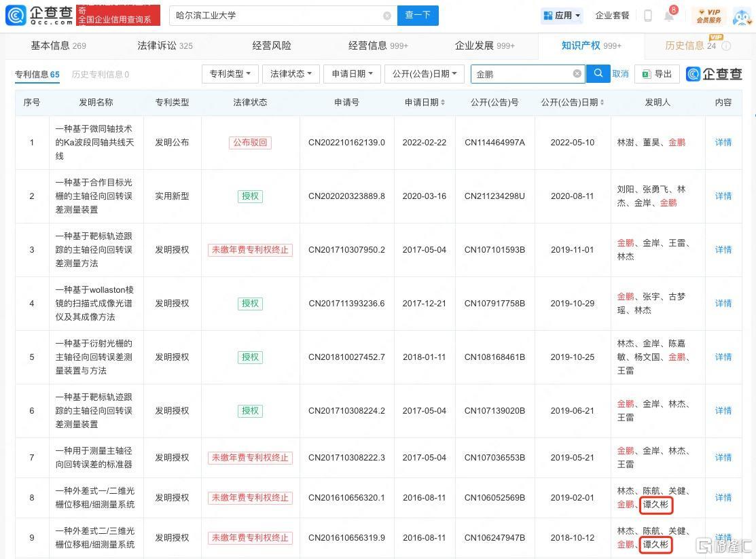Image resolution: width=756 pixels, height=559 pixels.
Task: Click the 导出 export button
Action: (x=657, y=74)
